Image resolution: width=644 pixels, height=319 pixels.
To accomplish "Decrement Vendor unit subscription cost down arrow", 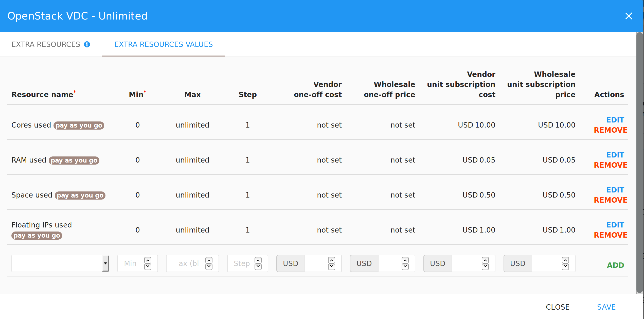I will pos(485,267).
